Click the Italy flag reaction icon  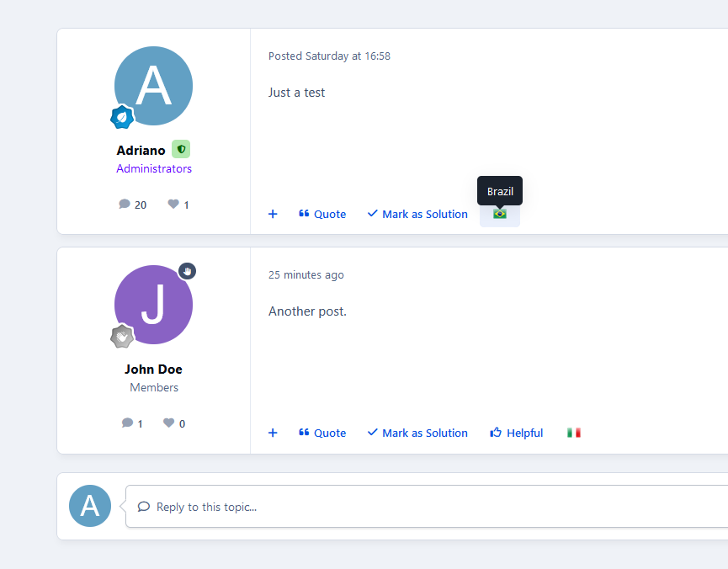(x=574, y=433)
